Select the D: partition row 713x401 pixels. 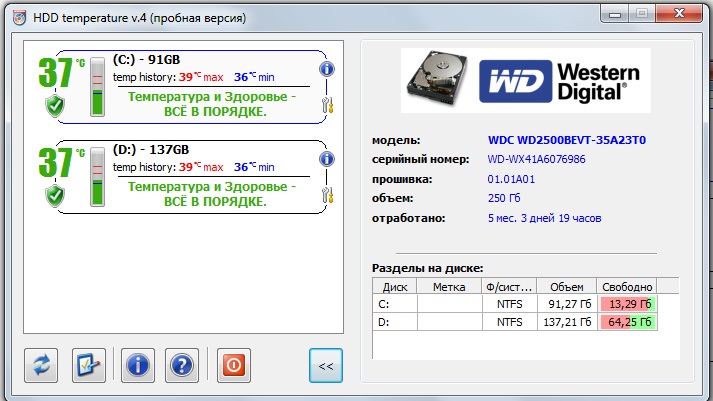515,322
